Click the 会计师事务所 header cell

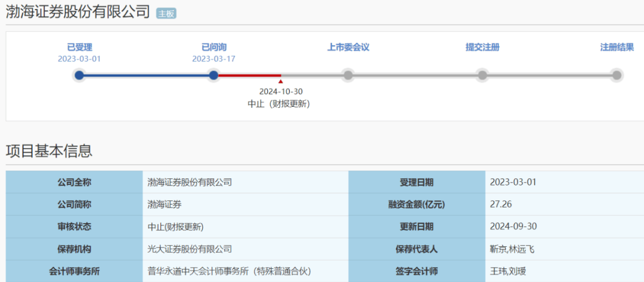75,271
